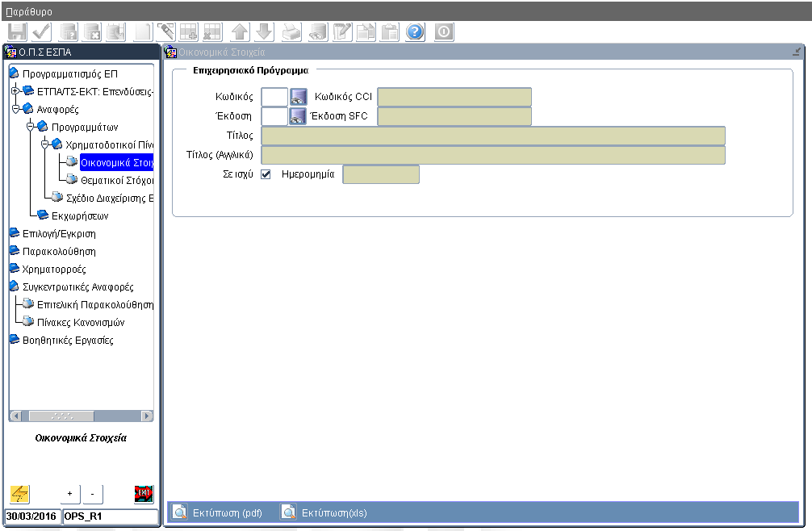Screen dimensions: 812x531
Task: Click the Τίτλος field
Action: 493,136
